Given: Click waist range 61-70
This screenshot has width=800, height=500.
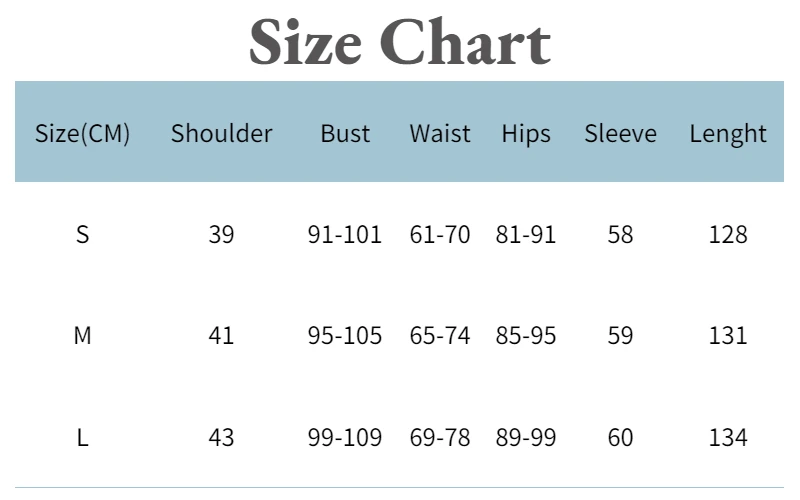Looking at the screenshot, I should [440, 235].
